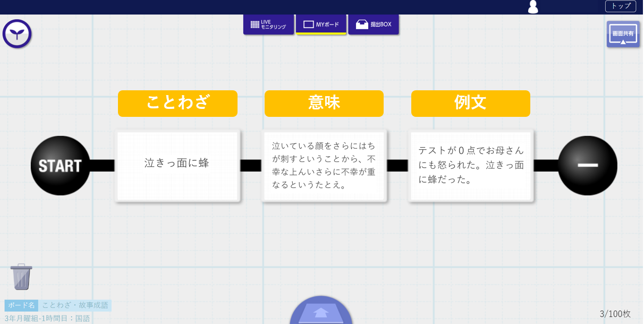Click the user profile silhouette icon
This screenshot has height=324, width=644.
(x=532, y=7)
